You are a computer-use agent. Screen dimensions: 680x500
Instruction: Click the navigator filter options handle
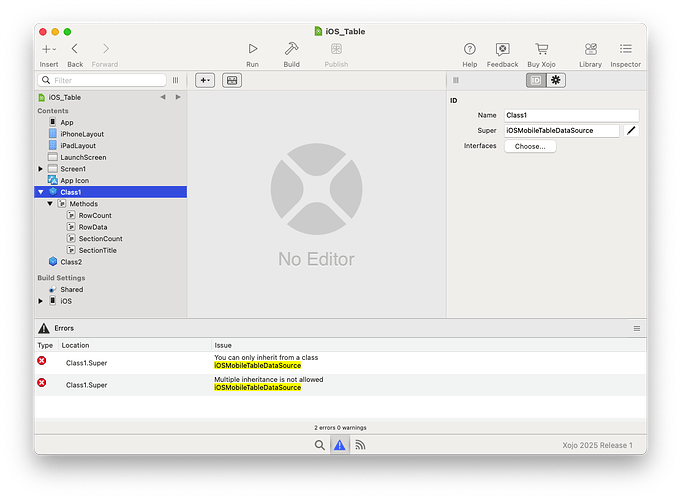(176, 80)
